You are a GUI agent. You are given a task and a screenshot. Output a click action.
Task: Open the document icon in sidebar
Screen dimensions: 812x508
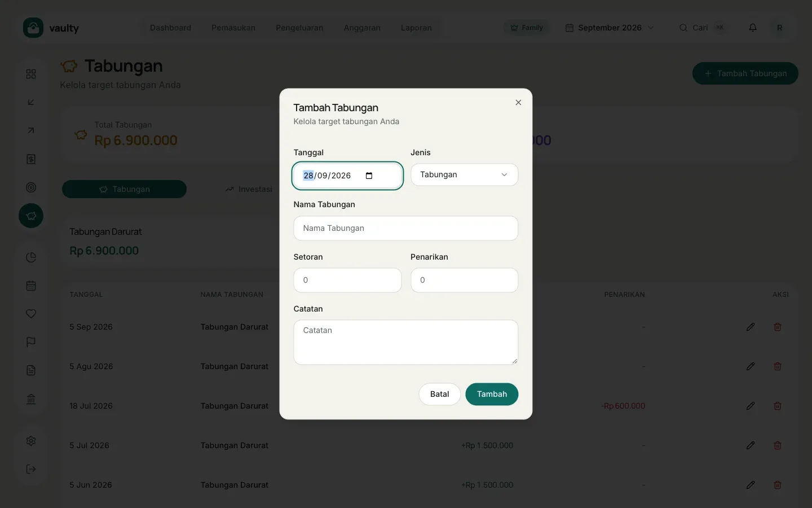click(31, 370)
